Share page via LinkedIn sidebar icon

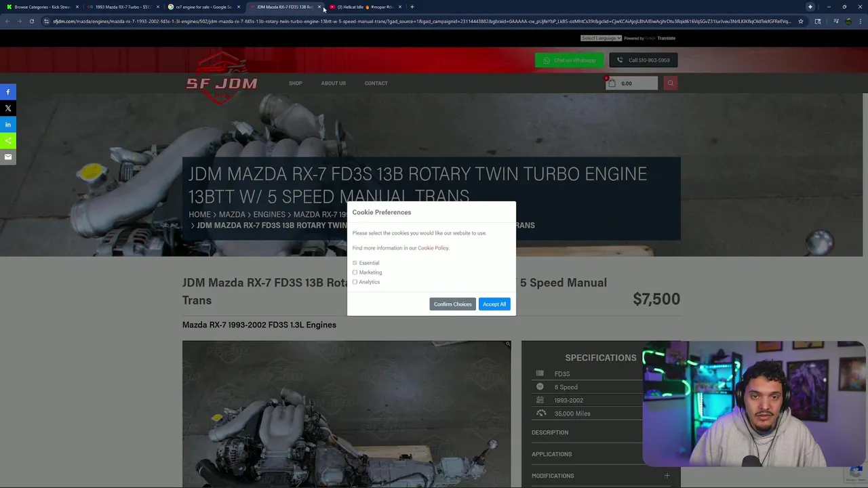[x=8, y=124]
